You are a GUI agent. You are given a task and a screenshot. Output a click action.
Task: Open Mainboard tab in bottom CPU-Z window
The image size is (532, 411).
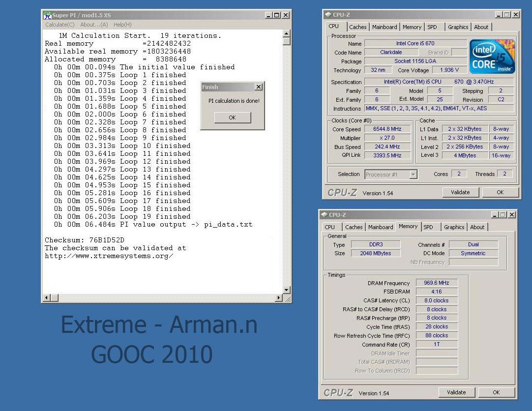(381, 227)
